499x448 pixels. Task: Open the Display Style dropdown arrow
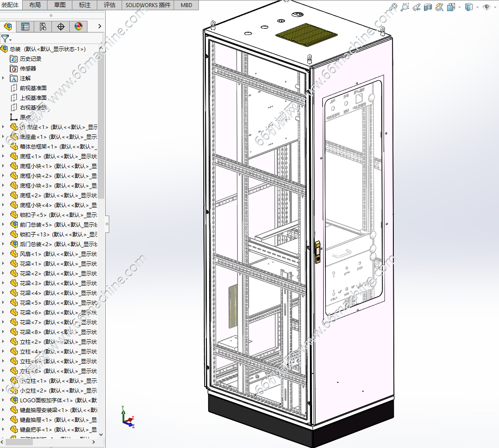(477, 7)
